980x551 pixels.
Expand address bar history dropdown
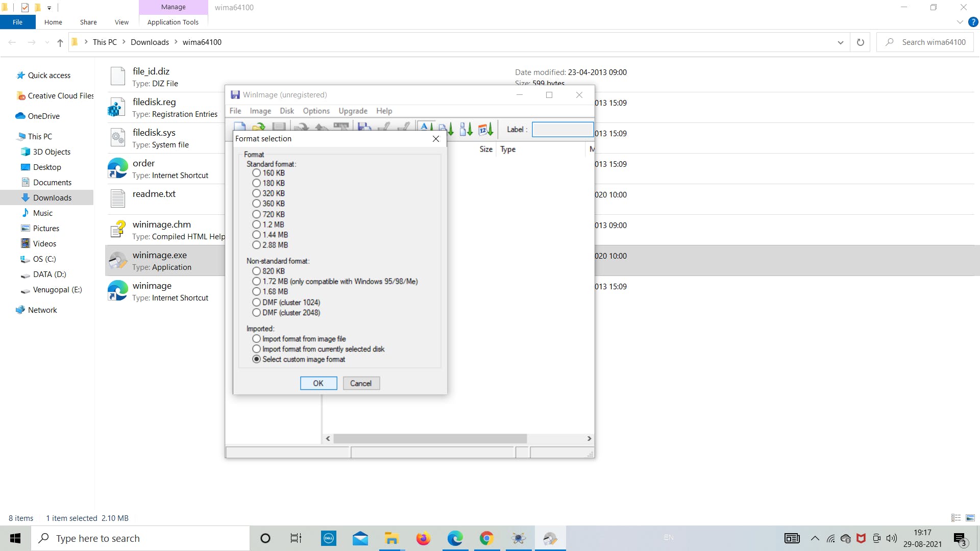coord(841,42)
